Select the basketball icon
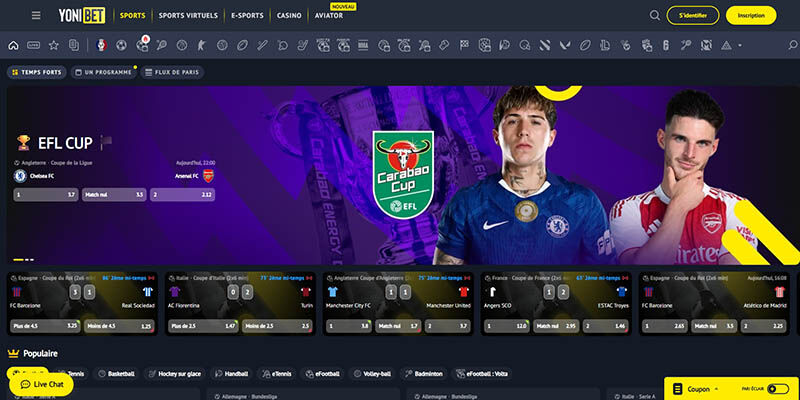The image size is (800, 400). pyautogui.click(x=182, y=45)
